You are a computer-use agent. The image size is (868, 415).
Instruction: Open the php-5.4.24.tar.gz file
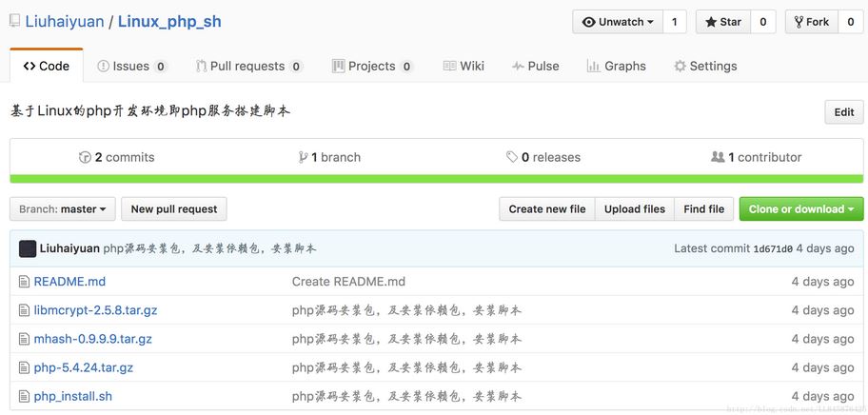[x=84, y=367]
